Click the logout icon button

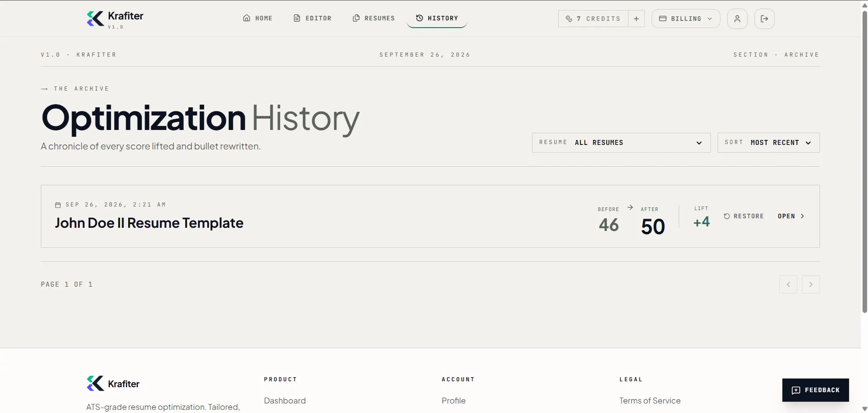pyautogui.click(x=764, y=19)
